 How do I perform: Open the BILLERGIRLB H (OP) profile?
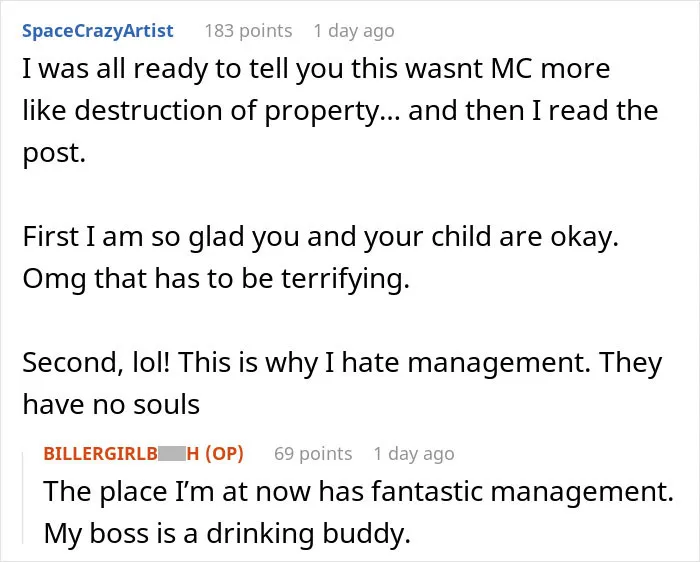click(144, 454)
